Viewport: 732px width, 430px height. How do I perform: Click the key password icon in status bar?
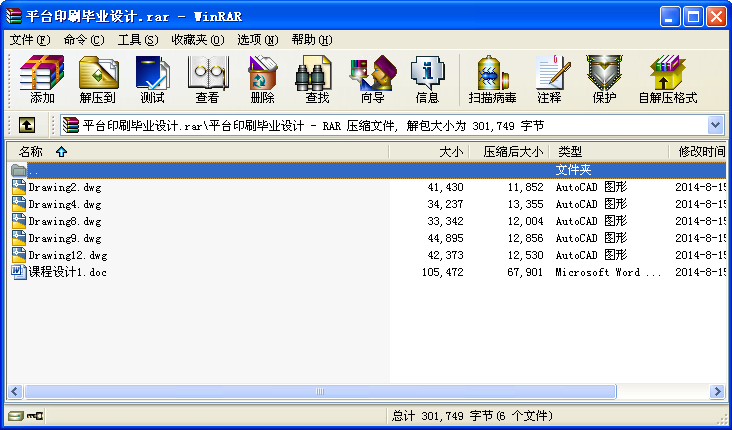(35, 415)
